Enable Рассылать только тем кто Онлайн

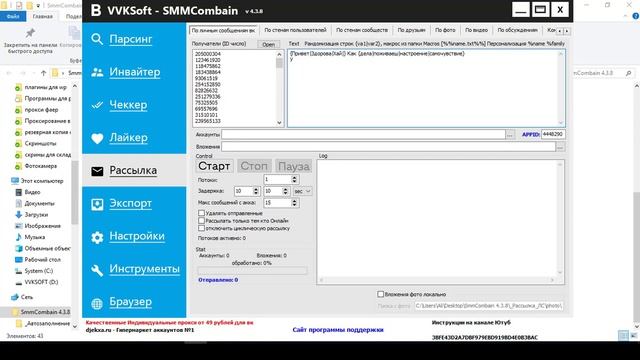(201, 220)
